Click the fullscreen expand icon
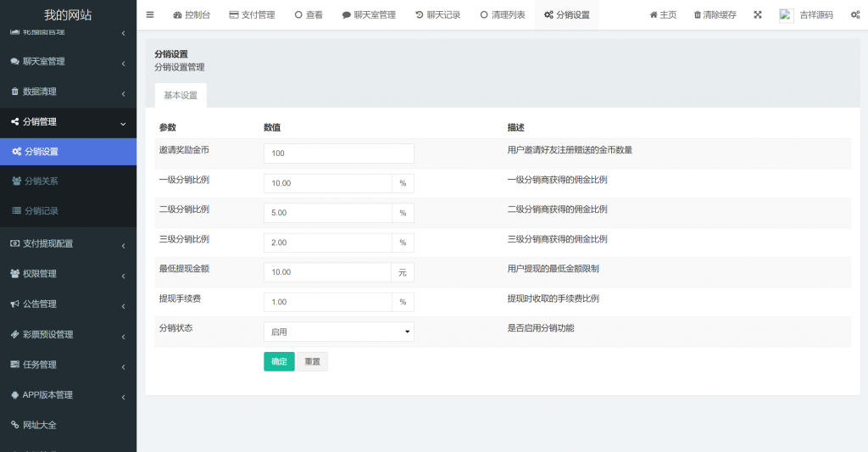868x452 pixels. [758, 14]
